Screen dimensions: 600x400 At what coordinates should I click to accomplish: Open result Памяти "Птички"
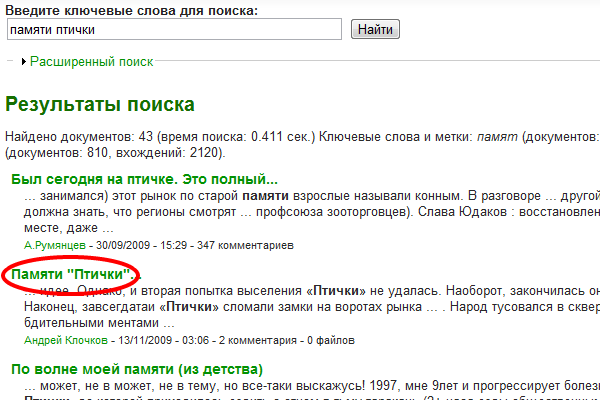[75, 274]
